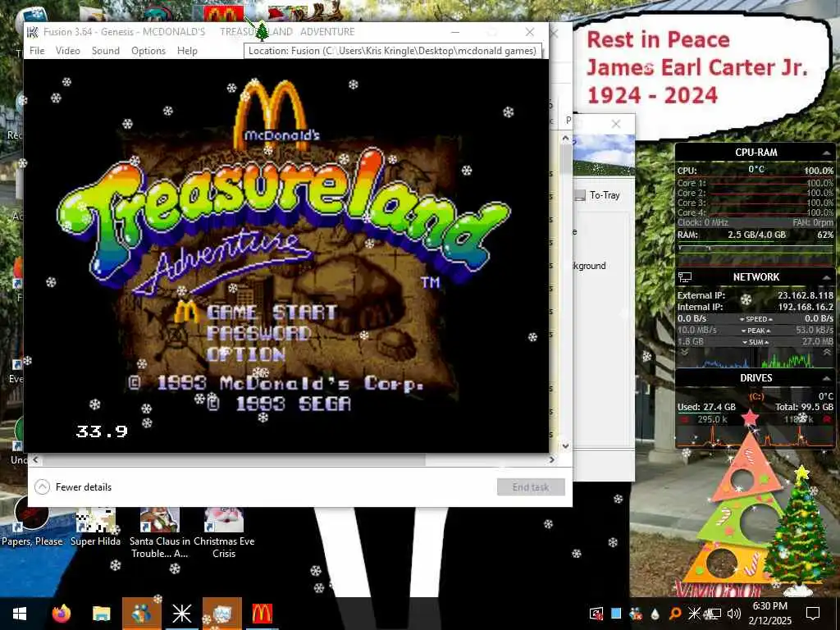Toggle the SUM row in Network gadget
Screen dimensions: 840x630
(756, 342)
